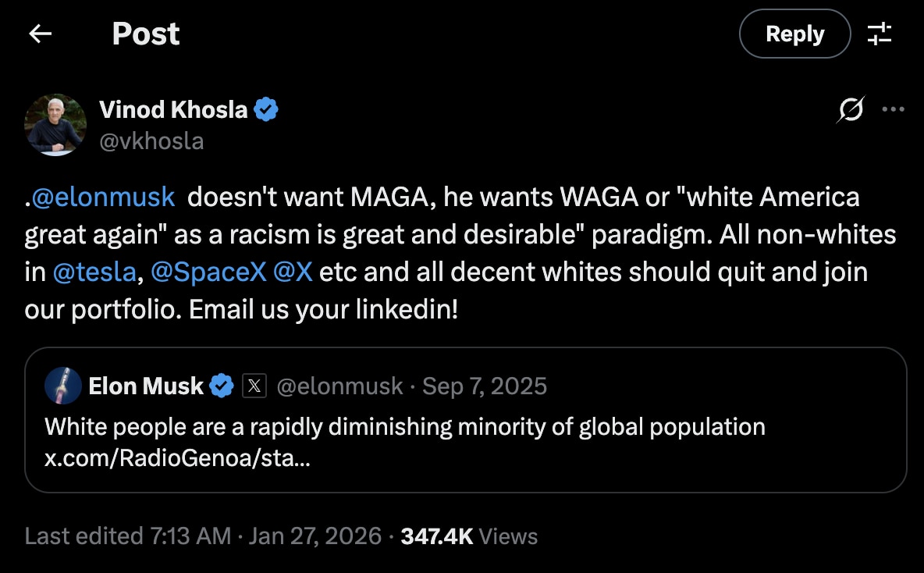
Task: Click the Vinod Khosla display name
Action: (175, 109)
